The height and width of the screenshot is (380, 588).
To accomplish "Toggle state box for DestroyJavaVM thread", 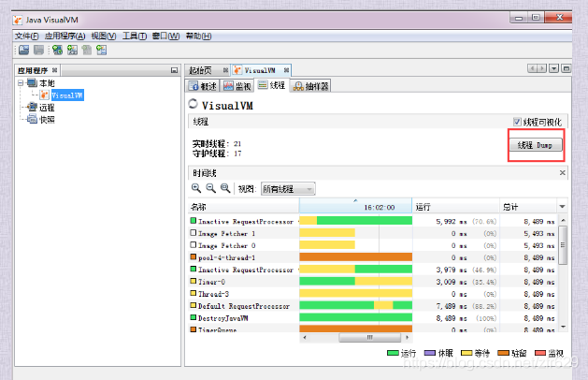I will tap(194, 317).
